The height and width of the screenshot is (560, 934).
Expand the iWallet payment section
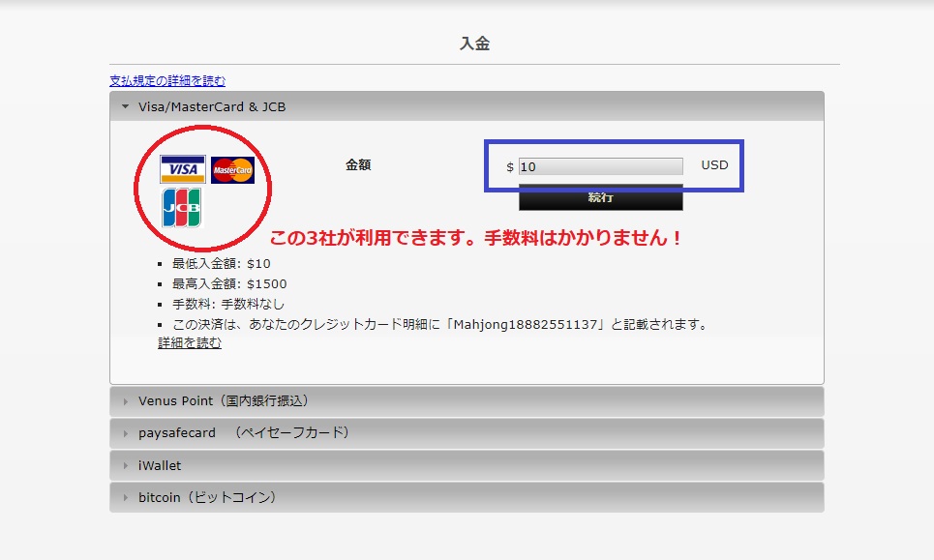tap(467, 465)
